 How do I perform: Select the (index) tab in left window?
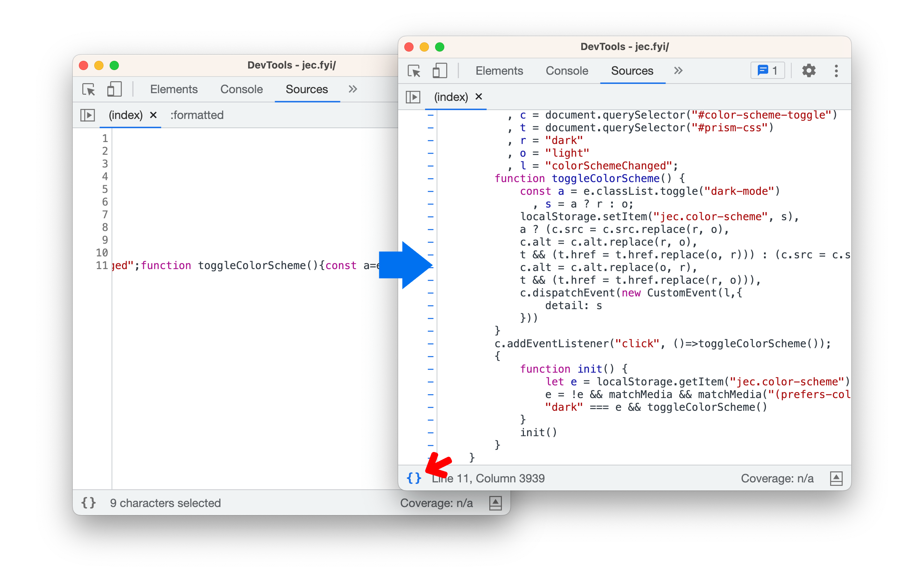point(125,115)
